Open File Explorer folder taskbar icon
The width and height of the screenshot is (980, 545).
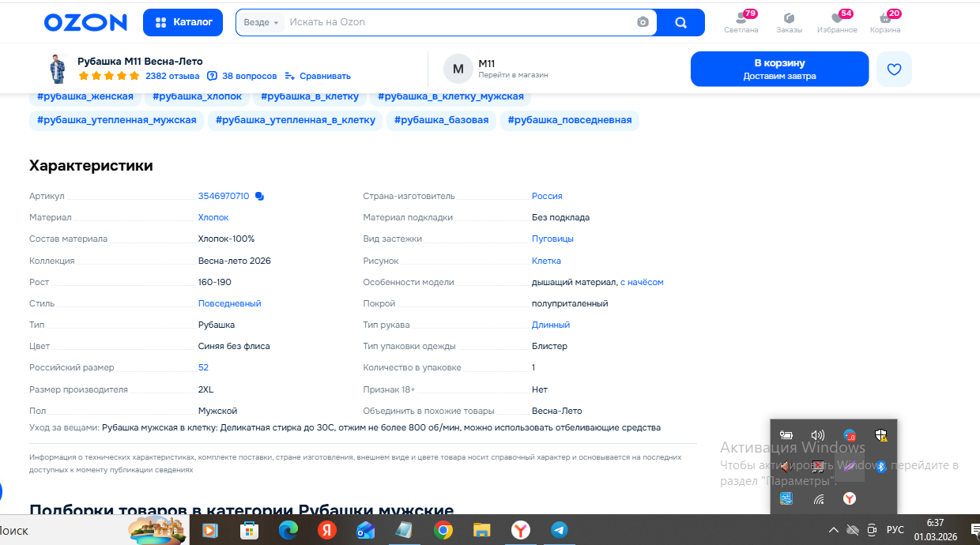pos(481,530)
